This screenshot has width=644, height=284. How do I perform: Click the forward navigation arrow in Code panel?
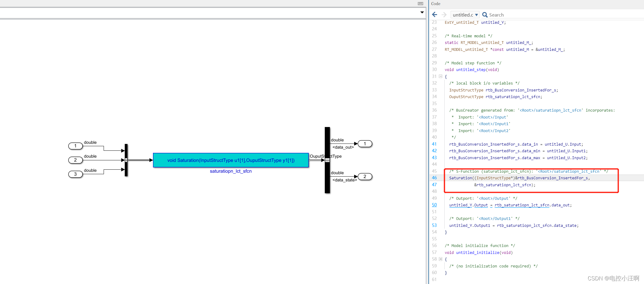[x=444, y=14]
